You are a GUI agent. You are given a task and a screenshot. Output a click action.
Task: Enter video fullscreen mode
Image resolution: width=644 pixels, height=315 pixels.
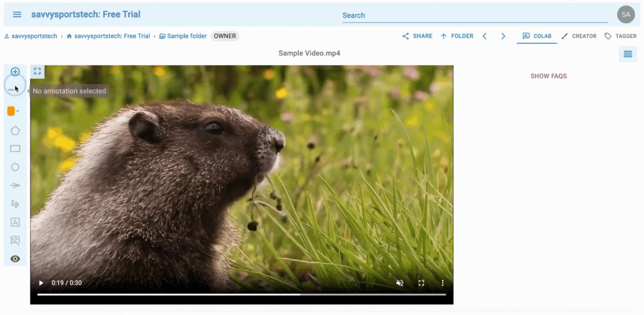coord(421,283)
